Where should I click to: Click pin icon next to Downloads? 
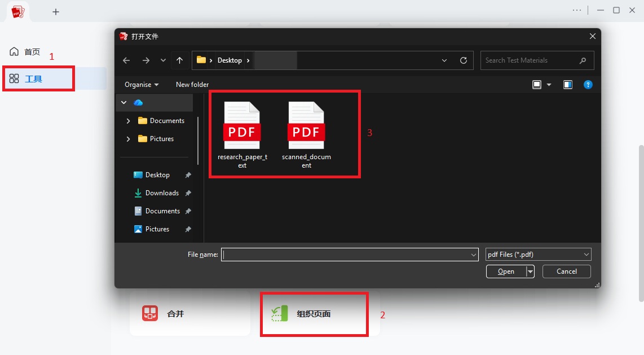pos(188,193)
